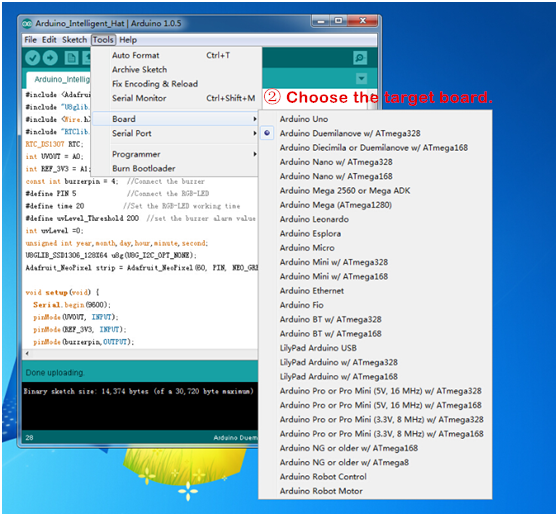Click the horizontal scrollbar left arrow

click(27, 353)
